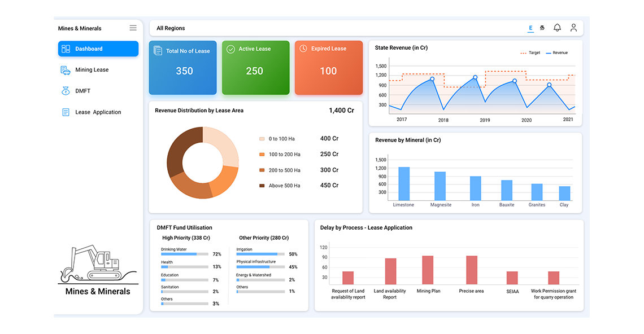Open the Expired Lease 100 card
The image size is (644, 334).
(329, 68)
